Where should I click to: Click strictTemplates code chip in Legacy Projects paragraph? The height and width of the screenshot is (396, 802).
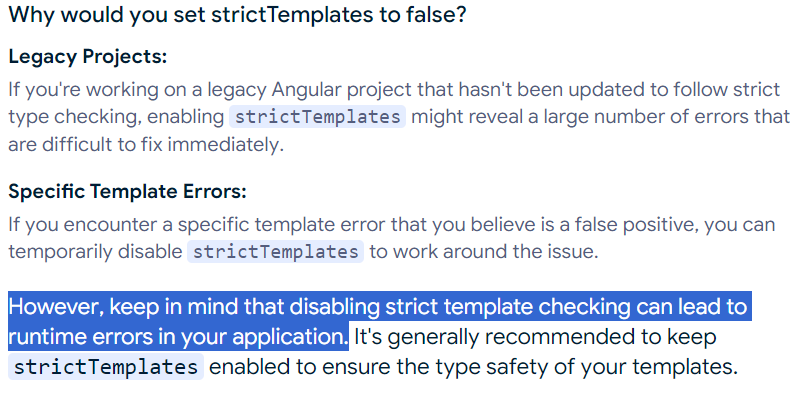[x=318, y=117]
